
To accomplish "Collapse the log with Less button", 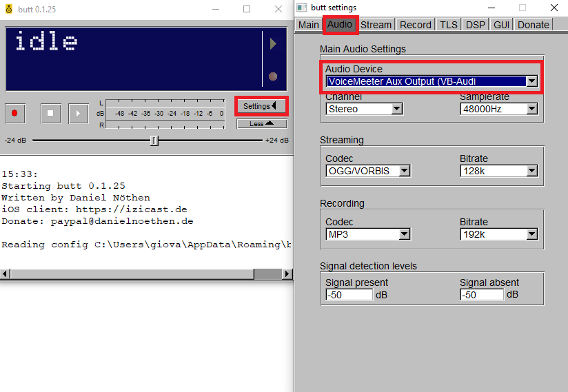I will [261, 124].
